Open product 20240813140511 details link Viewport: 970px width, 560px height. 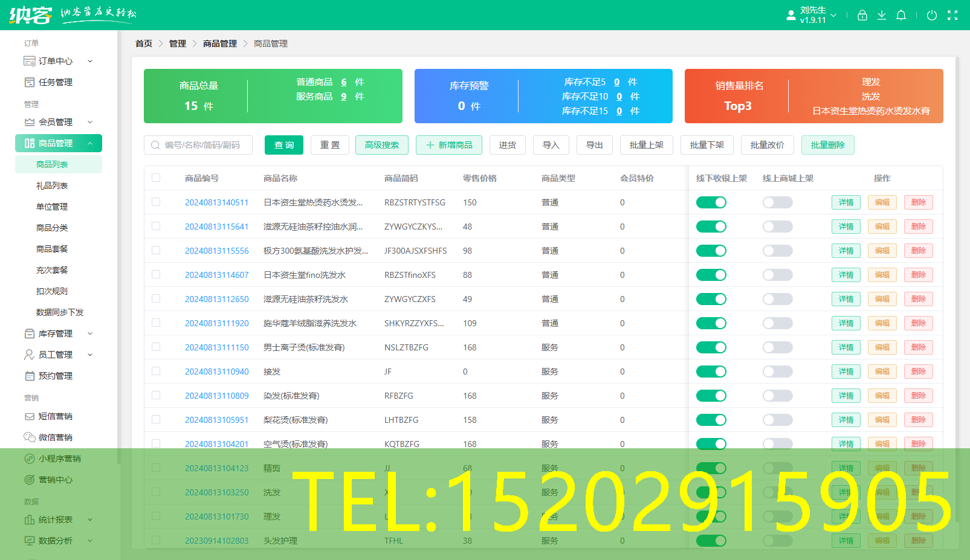point(216,202)
